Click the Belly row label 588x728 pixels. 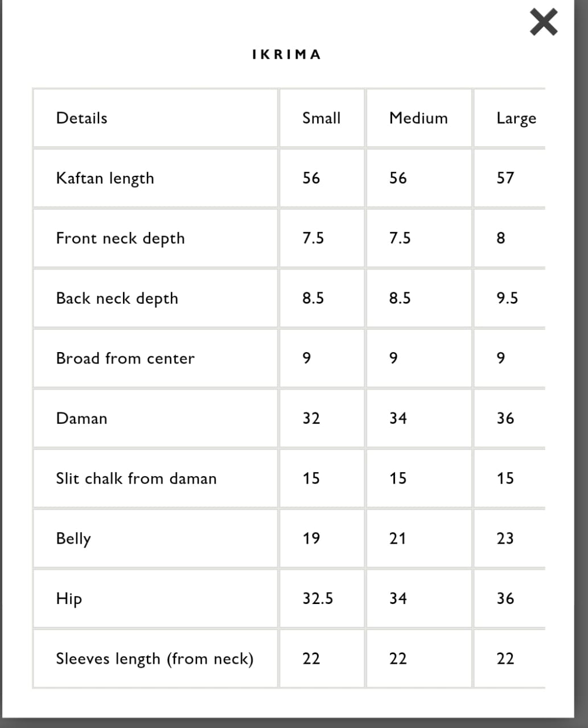[73, 539]
